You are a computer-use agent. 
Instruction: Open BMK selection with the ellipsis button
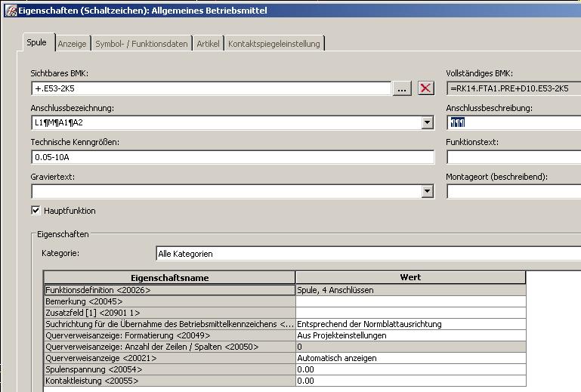[402, 88]
